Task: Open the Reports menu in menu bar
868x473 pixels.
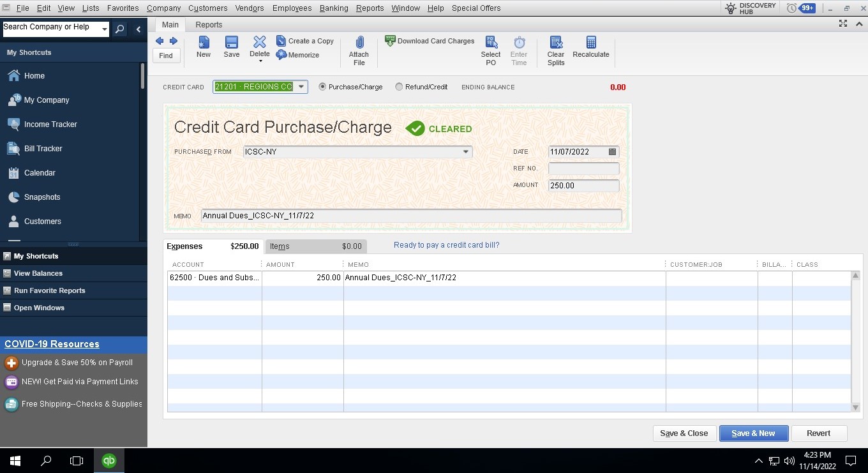Action: (x=370, y=8)
